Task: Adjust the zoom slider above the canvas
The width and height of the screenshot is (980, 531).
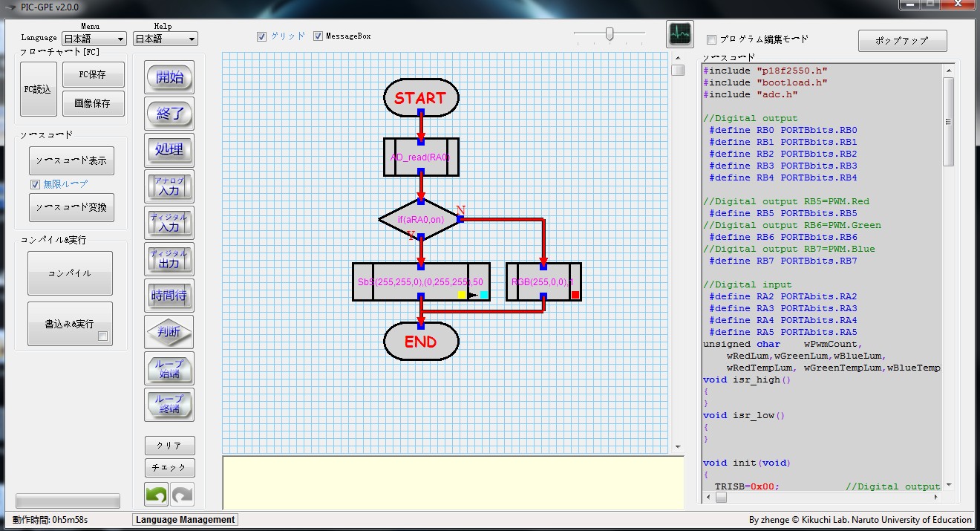Action: 610,34
